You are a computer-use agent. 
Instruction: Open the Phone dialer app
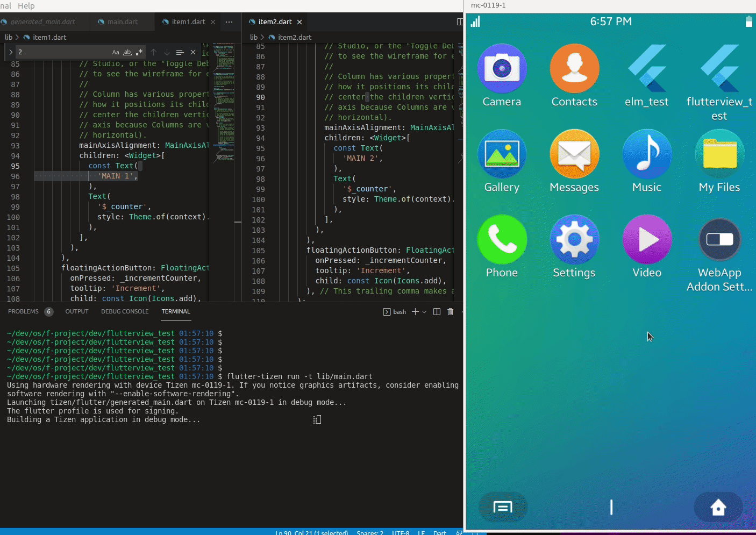click(502, 240)
